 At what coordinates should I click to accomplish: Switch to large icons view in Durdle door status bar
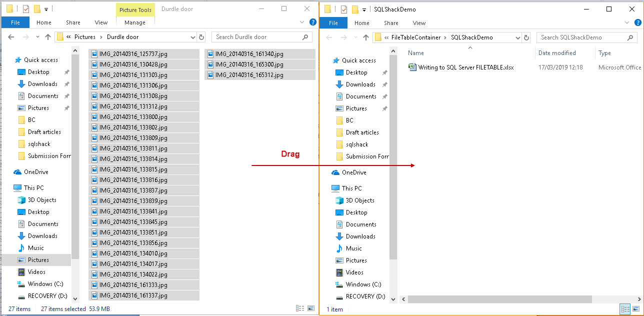[311, 308]
